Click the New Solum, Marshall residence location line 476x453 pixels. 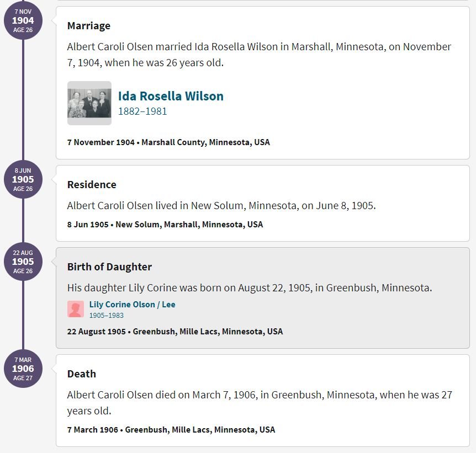coord(165,225)
